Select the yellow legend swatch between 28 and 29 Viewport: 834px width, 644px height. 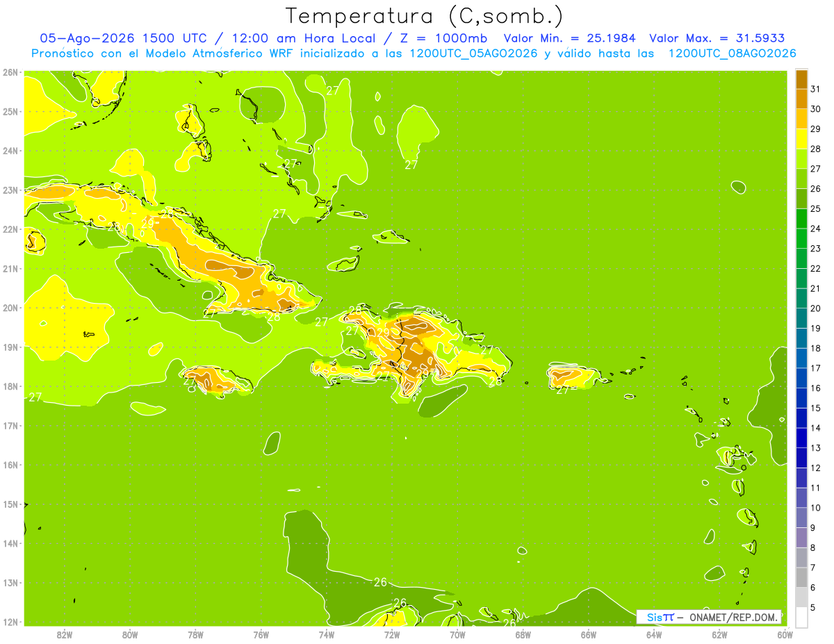click(x=801, y=139)
